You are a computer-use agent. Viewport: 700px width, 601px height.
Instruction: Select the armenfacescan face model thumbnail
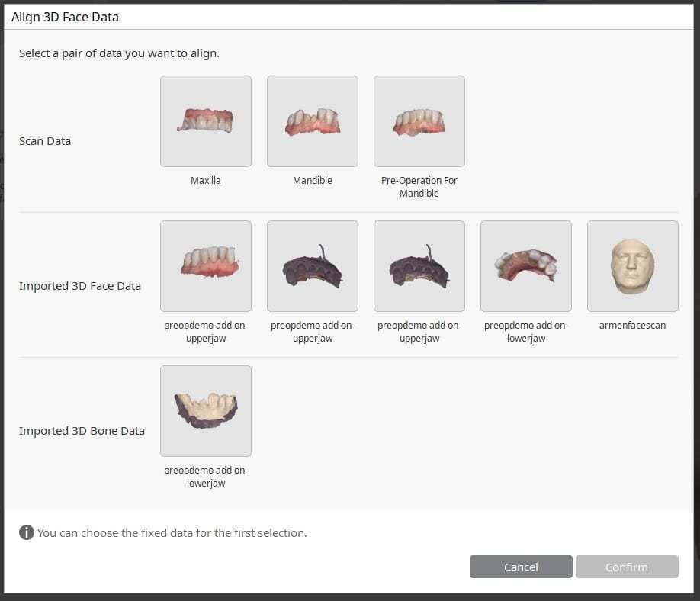[633, 266]
